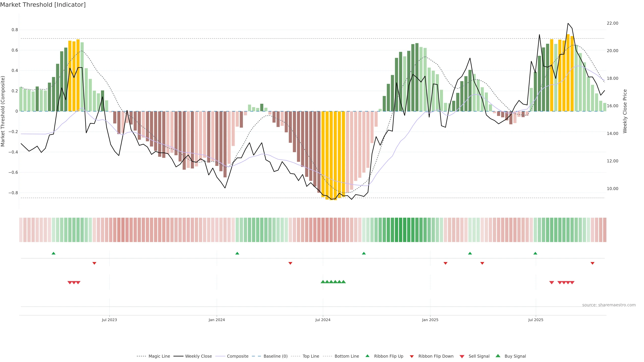Click the Jan 2025 x-axis label
This screenshot has height=362, width=644.
(430, 320)
